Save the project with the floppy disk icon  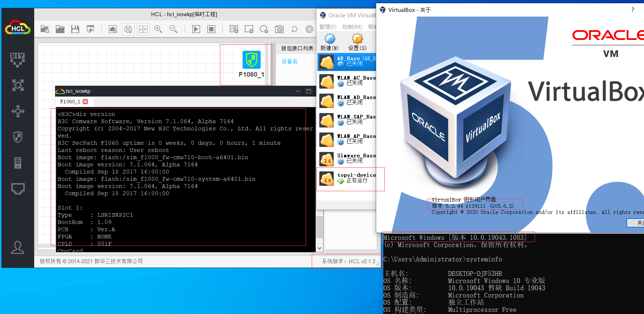(x=75, y=29)
